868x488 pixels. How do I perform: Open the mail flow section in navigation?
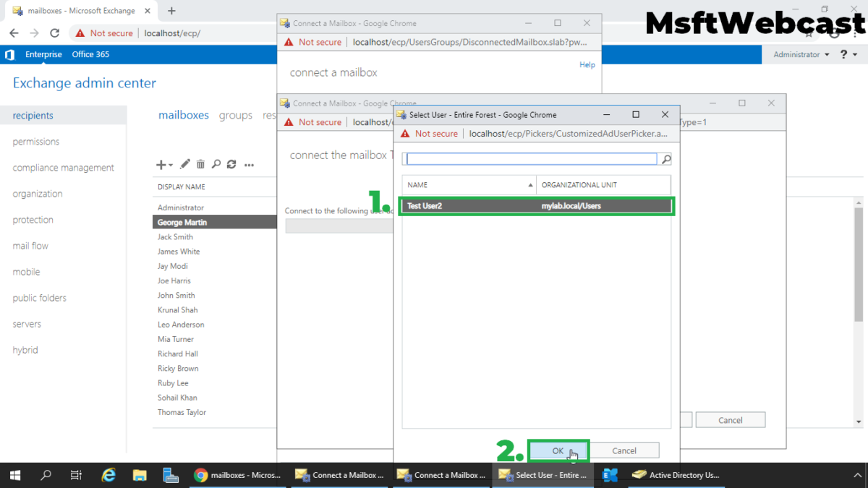(30, 245)
